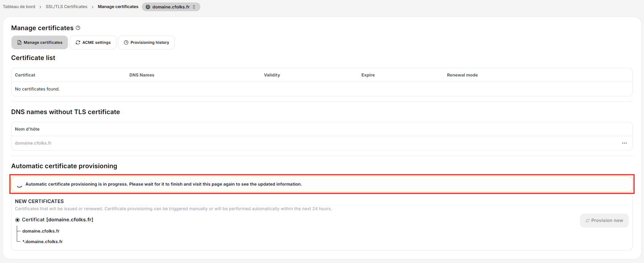Image resolution: width=644 pixels, height=263 pixels.
Task: Click the domain selector up-down chevrons
Action: [194, 7]
